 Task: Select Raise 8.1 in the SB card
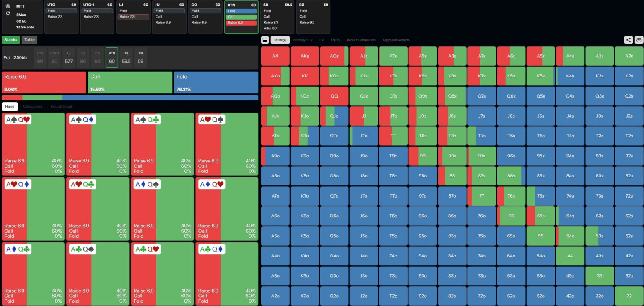coord(277,23)
